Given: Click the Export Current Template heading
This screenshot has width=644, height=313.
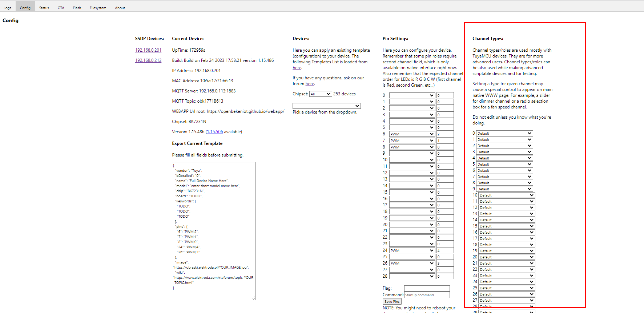Looking at the screenshot, I should click(x=197, y=143).
